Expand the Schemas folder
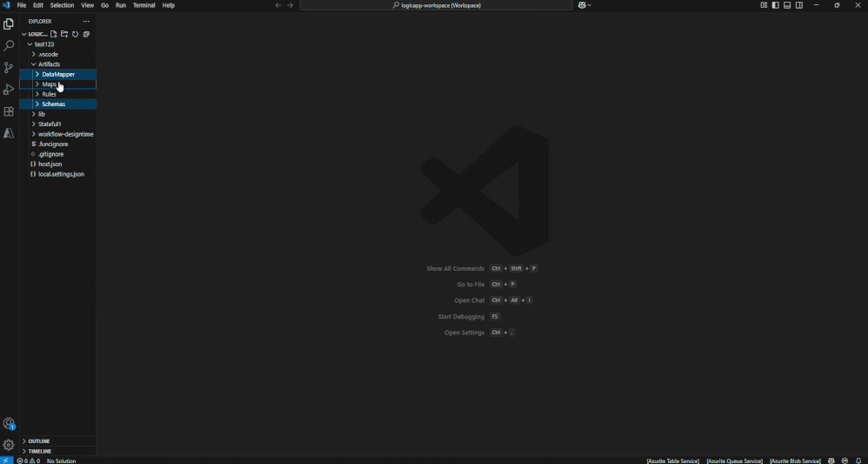This screenshot has height=464, width=868. pos(57,104)
